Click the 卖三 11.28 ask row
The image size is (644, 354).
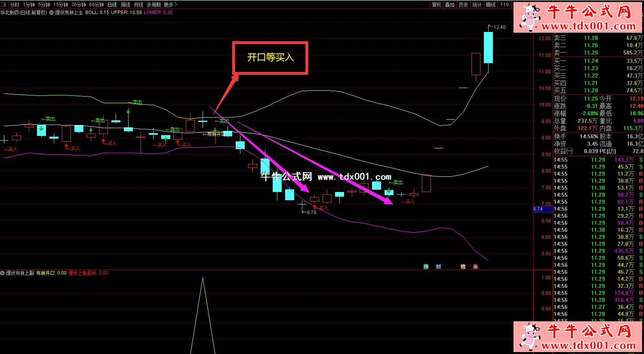598,38
